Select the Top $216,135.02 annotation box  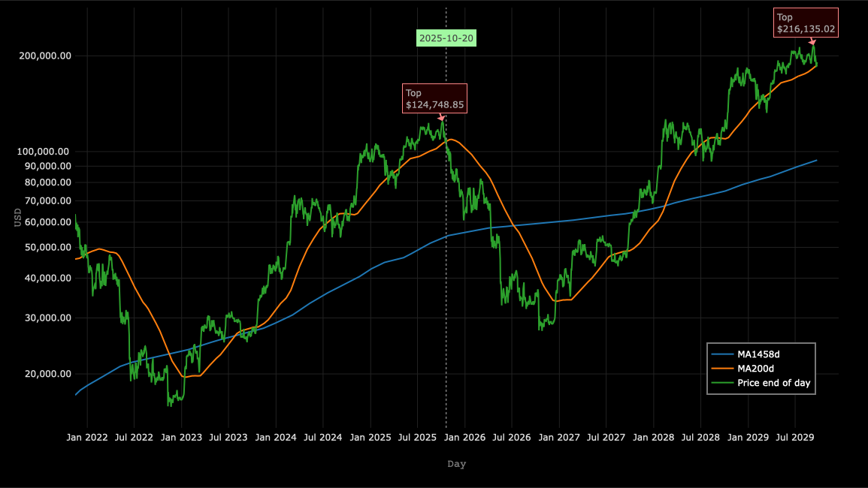point(806,23)
